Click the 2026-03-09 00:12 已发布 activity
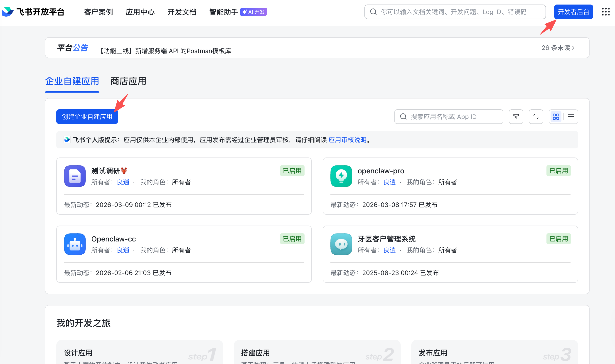The image size is (615, 364). (134, 205)
